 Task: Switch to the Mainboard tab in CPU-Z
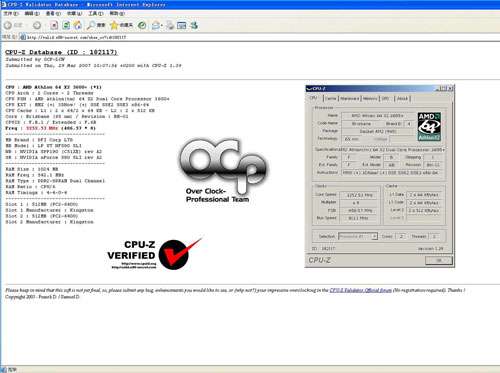[x=350, y=98]
